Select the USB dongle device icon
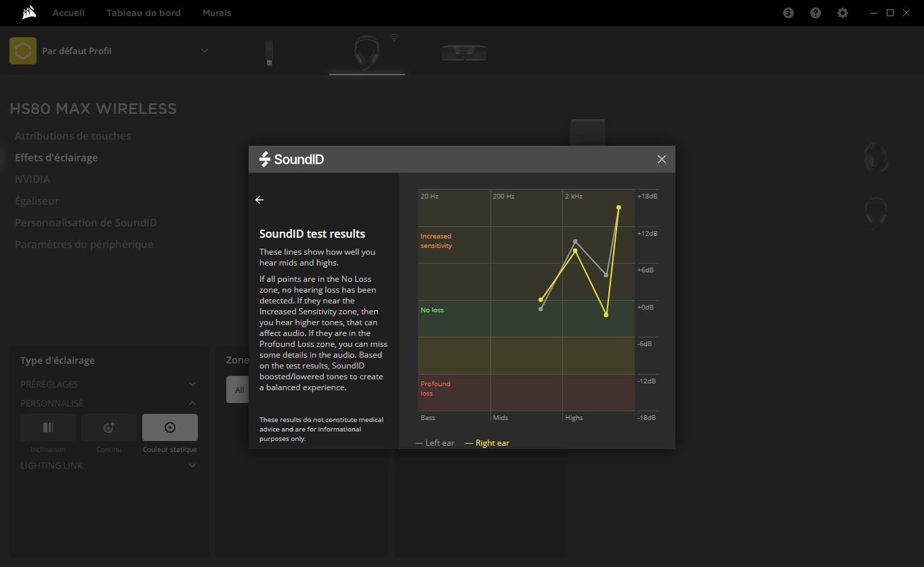Image resolution: width=924 pixels, height=567 pixels. point(269,53)
